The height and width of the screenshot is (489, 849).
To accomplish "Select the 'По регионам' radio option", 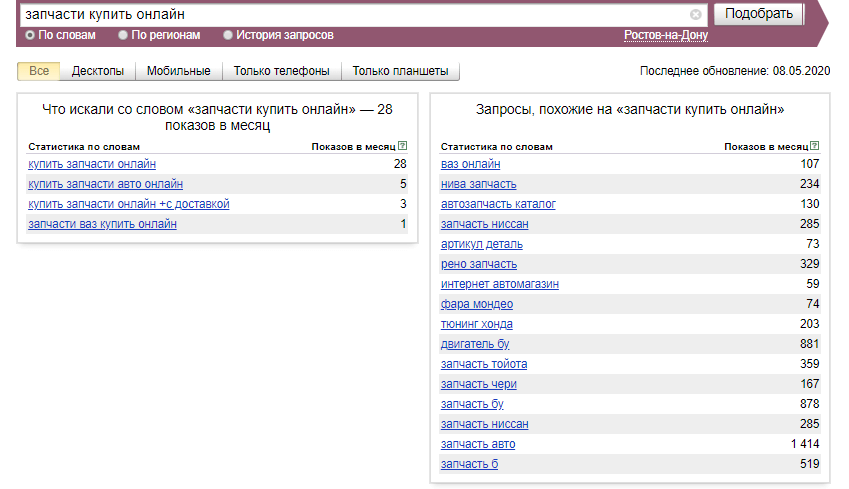I will tap(123, 35).
